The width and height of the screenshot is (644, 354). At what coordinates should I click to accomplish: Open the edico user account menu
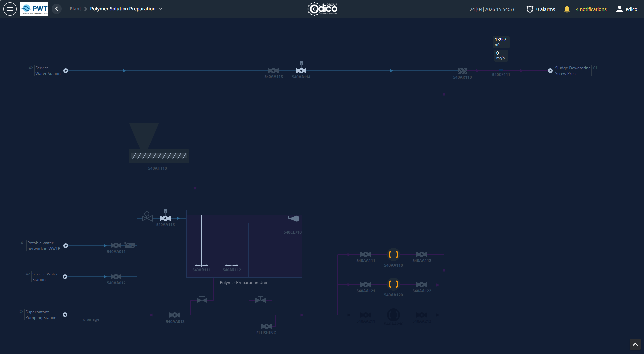pyautogui.click(x=620, y=9)
